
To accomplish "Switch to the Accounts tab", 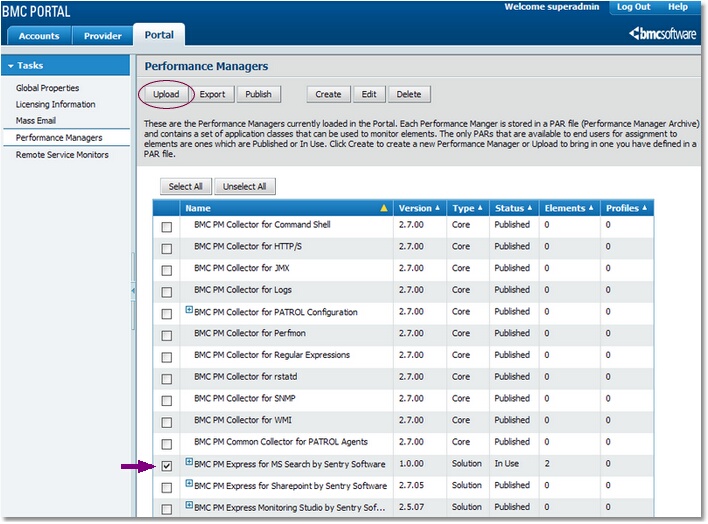I will point(39,36).
